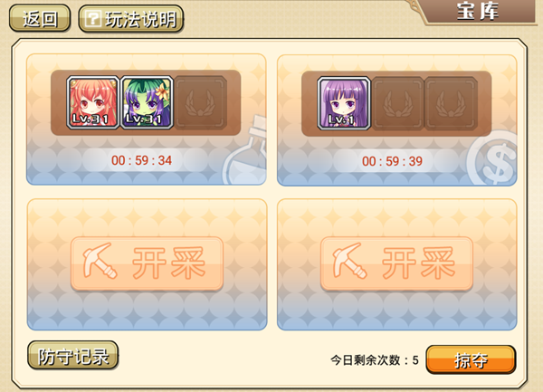The height and width of the screenshot is (392, 543).
Task: Start mining with right 开采 button
Action: click(x=397, y=263)
